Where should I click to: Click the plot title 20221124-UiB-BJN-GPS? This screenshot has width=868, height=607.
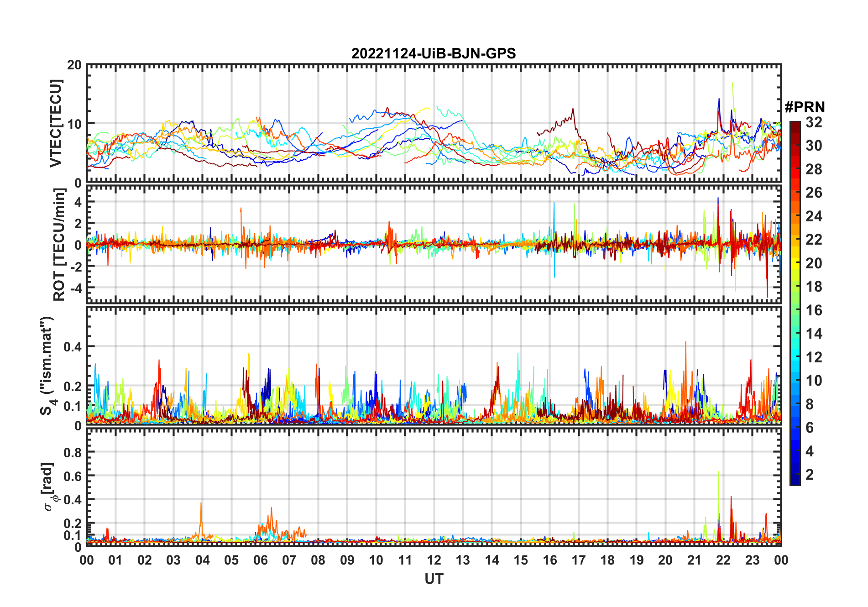[x=434, y=53]
